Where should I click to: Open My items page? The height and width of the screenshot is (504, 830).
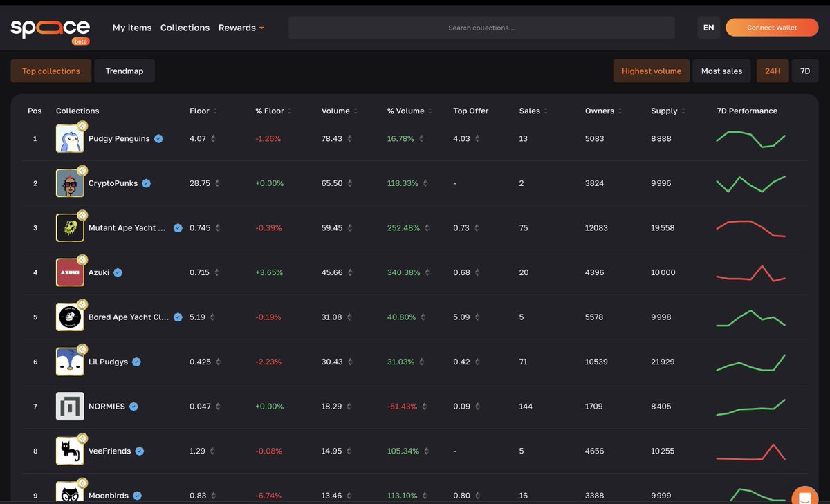(132, 28)
